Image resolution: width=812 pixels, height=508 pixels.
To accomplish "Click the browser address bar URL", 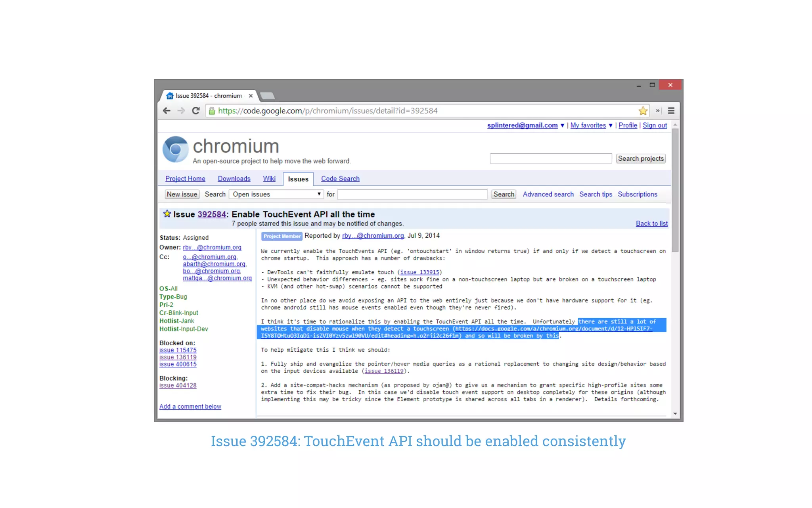I will pos(327,111).
